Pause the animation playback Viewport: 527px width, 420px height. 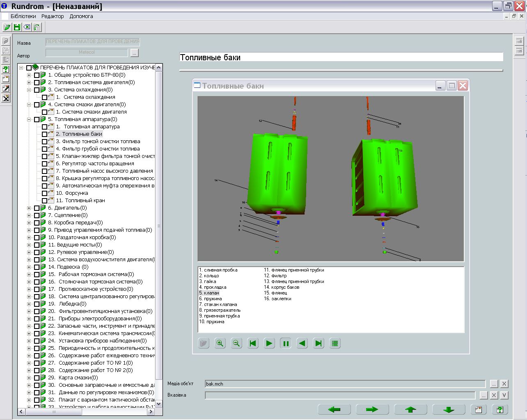point(286,343)
